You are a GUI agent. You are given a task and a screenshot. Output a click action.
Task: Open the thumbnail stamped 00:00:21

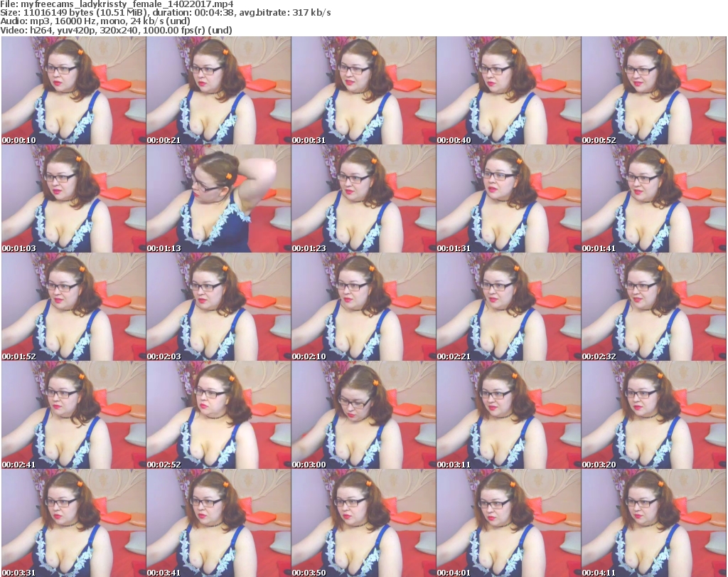(219, 90)
